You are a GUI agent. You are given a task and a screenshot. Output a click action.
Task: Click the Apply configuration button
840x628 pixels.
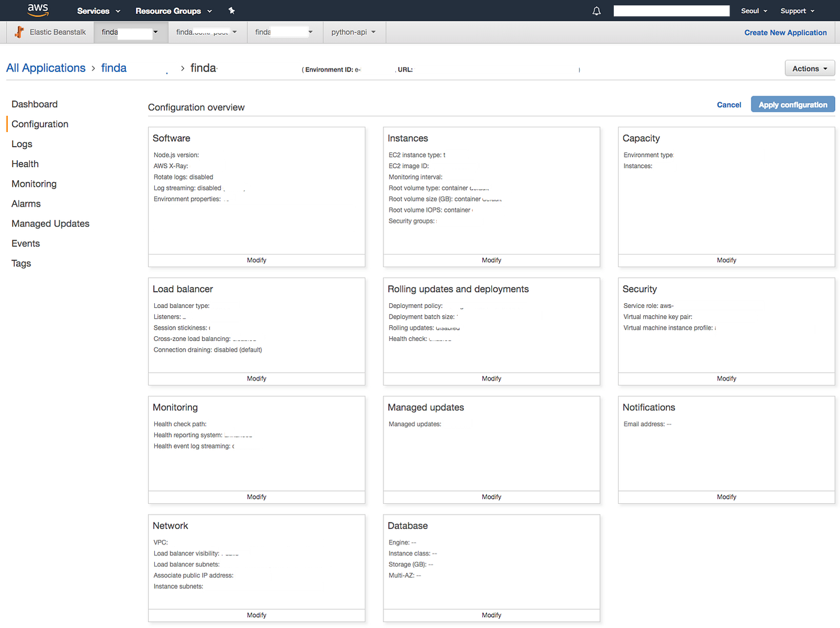(x=793, y=104)
